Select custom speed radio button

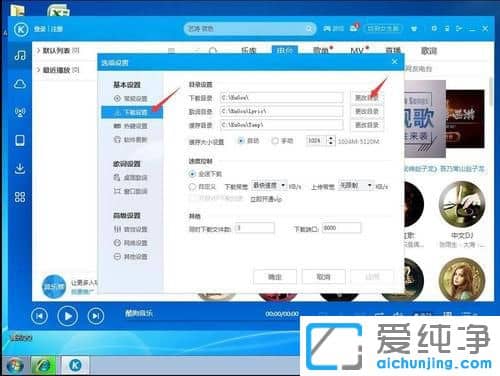coord(192,187)
